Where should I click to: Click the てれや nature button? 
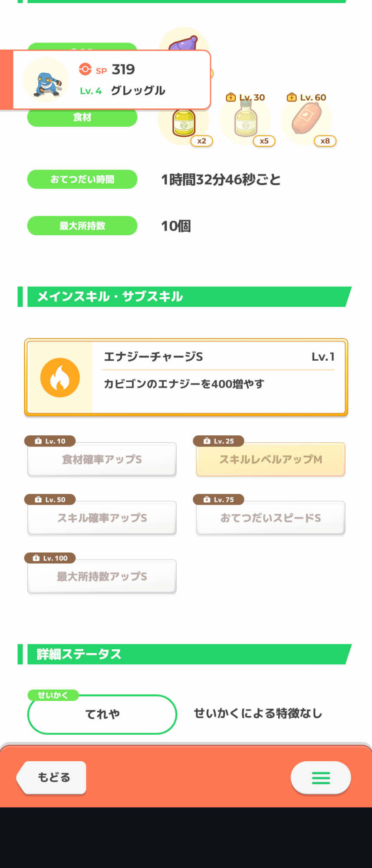pos(102,714)
